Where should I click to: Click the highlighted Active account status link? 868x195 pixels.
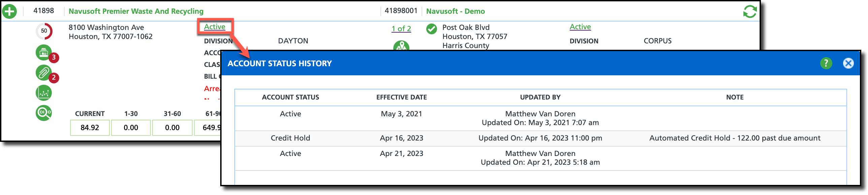tap(214, 27)
